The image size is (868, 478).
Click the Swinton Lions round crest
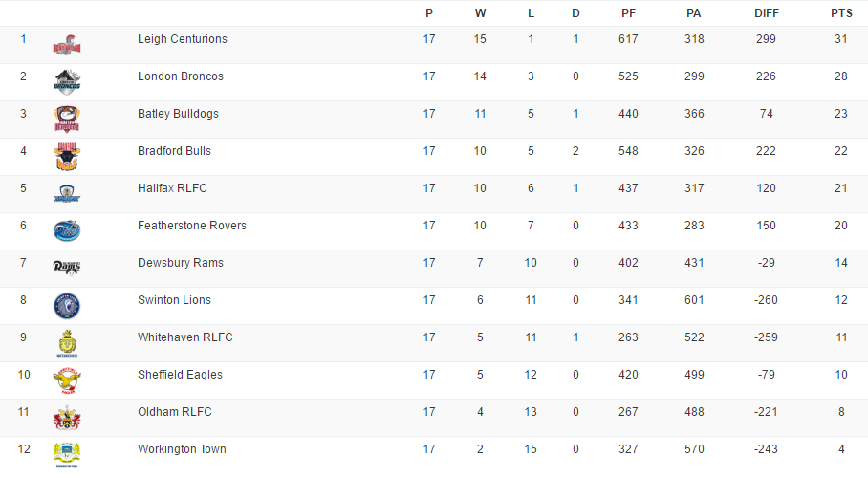67,305
